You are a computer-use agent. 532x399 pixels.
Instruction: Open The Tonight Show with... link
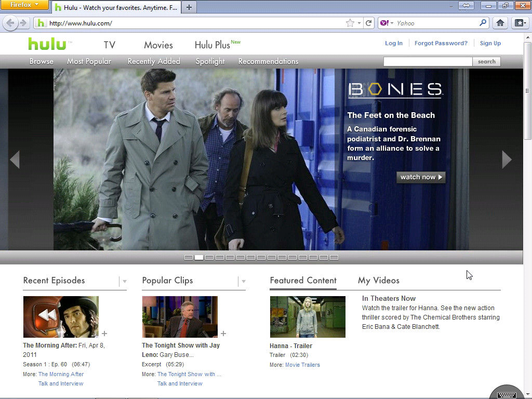(x=189, y=374)
